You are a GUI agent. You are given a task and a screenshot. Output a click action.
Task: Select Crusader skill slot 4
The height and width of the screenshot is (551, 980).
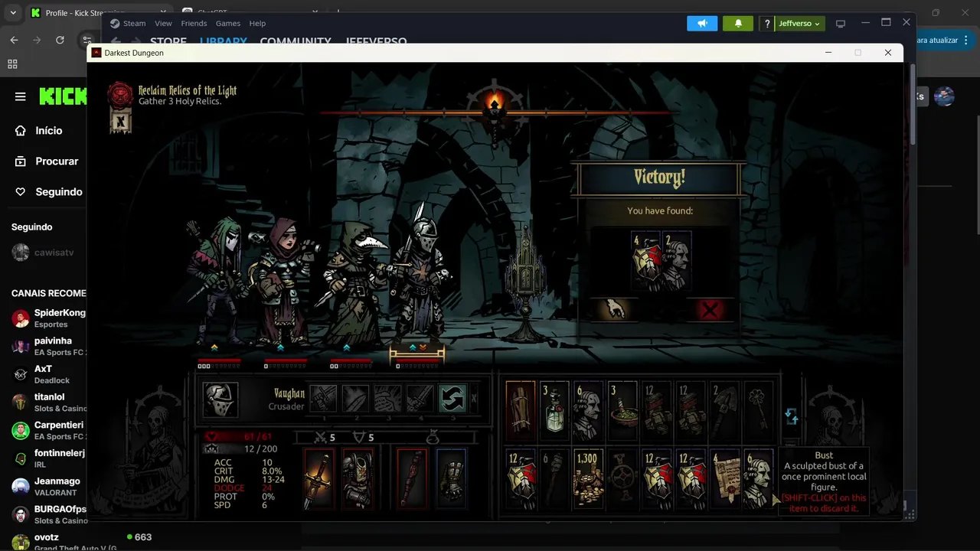click(420, 398)
